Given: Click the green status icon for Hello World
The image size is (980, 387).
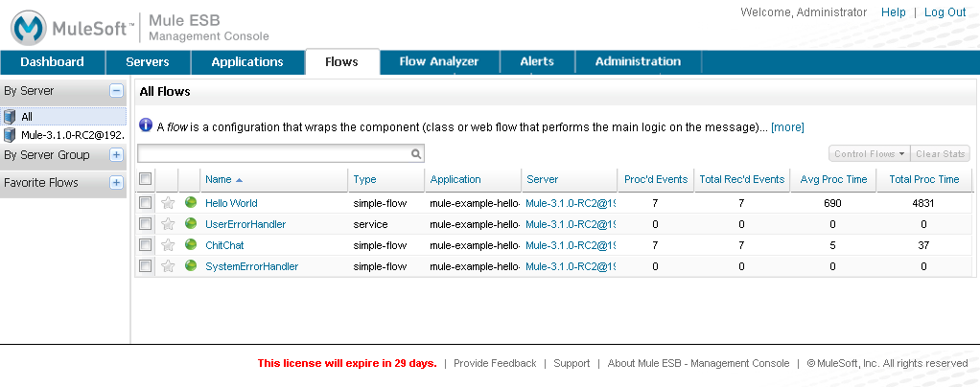Looking at the screenshot, I should coord(190,203).
